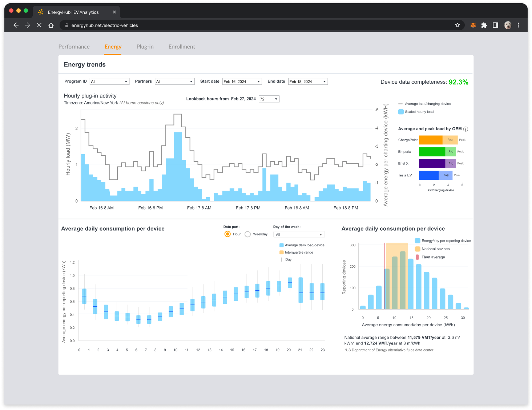This screenshot has width=532, height=410.
Task: Open the Enrollment tab
Action: 182,47
